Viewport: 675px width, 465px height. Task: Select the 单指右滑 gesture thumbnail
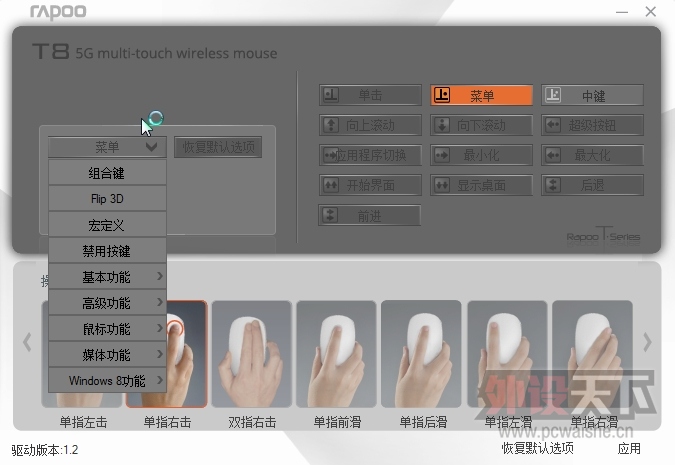[x=592, y=354]
